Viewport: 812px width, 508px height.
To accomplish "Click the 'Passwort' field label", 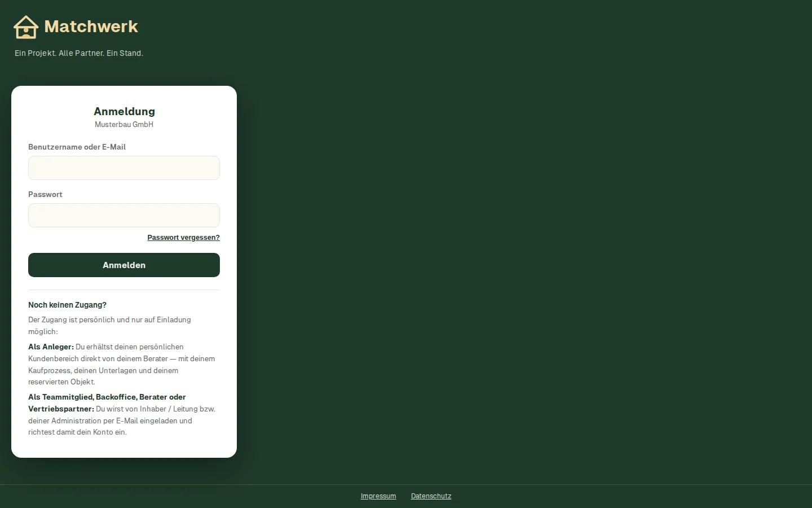I will 45,194.
